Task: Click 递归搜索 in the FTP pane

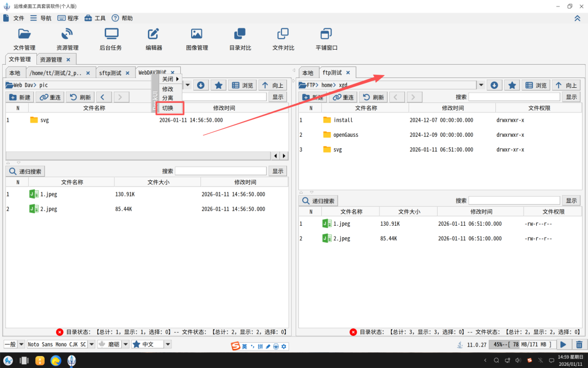Action: pos(318,201)
